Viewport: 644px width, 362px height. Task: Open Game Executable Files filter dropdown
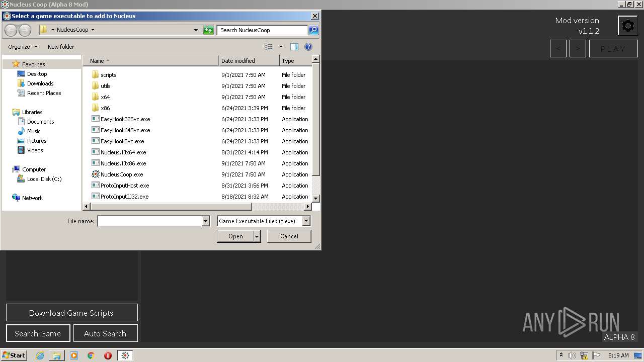click(306, 221)
